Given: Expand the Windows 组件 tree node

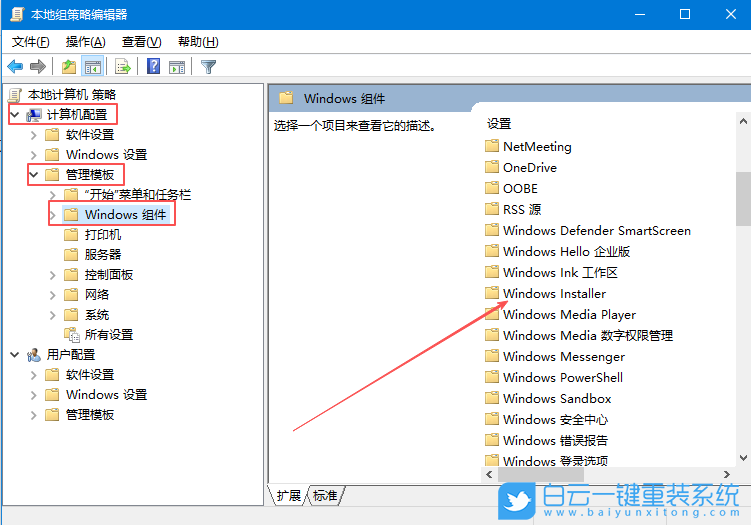Looking at the screenshot, I should click(x=53, y=215).
